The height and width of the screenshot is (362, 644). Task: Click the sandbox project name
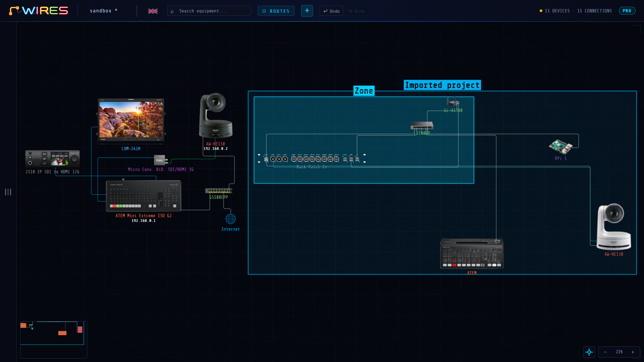[104, 11]
